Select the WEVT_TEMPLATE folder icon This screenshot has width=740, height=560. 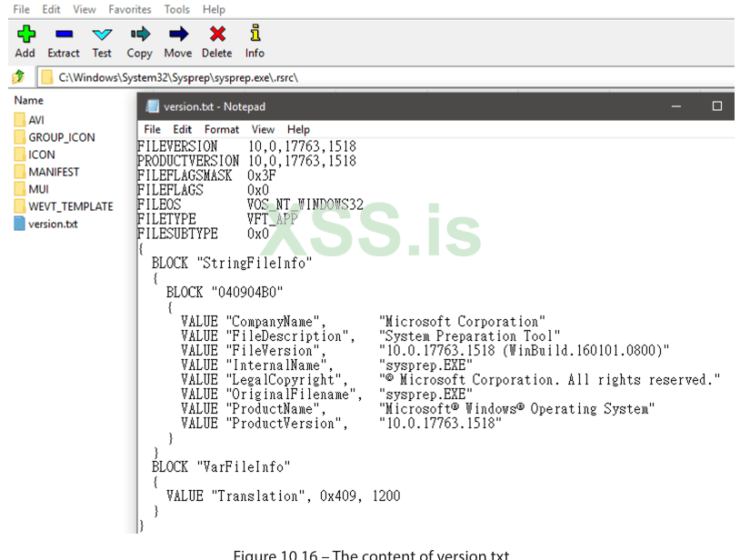click(20, 206)
